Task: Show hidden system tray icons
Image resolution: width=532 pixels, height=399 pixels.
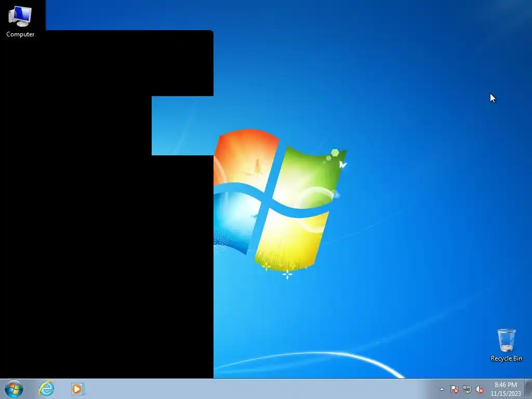Action: (x=442, y=389)
